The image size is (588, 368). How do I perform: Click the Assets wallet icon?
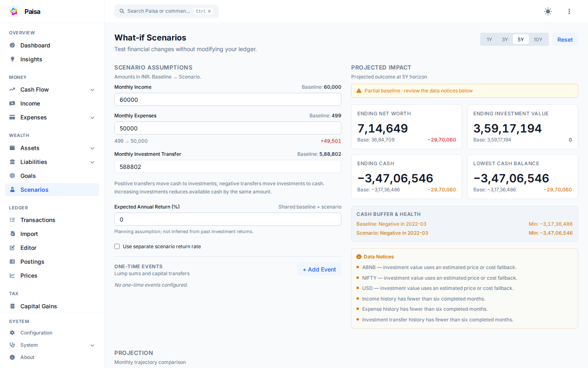[x=12, y=148]
